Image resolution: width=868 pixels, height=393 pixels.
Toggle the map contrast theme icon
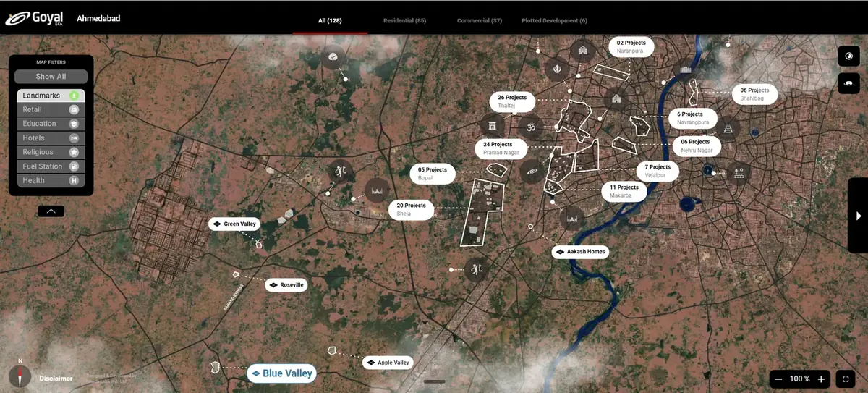[x=848, y=56]
